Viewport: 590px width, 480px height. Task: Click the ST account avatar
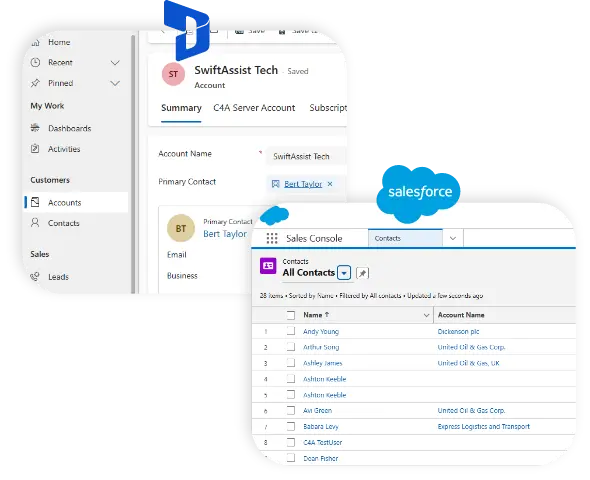[x=173, y=74]
